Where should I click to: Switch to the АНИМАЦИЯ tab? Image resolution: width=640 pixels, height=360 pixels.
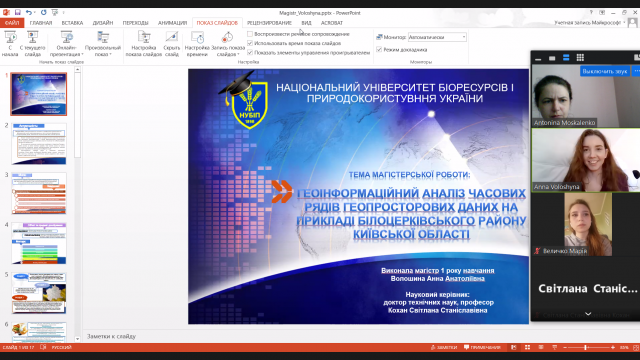point(172,23)
